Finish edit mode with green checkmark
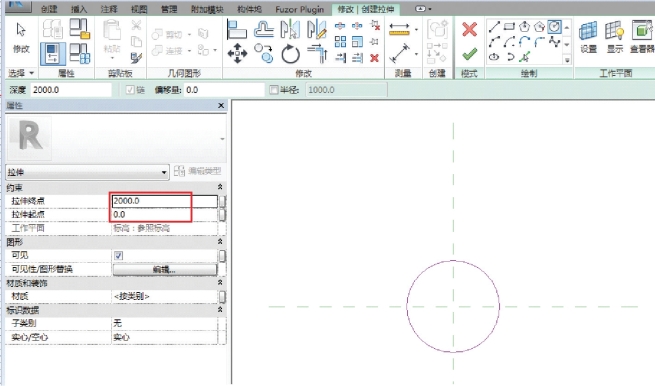655x386 pixels. click(x=470, y=54)
